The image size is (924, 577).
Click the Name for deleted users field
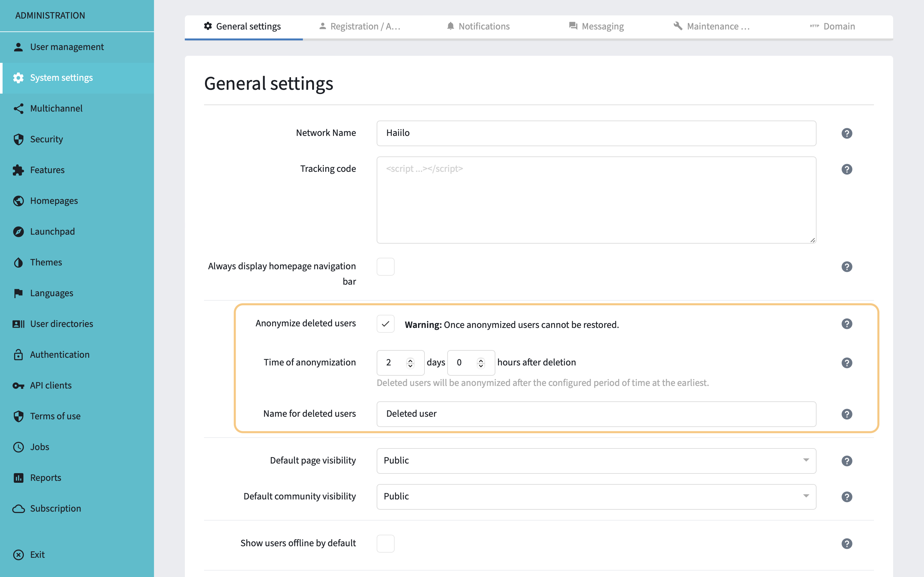coord(596,414)
